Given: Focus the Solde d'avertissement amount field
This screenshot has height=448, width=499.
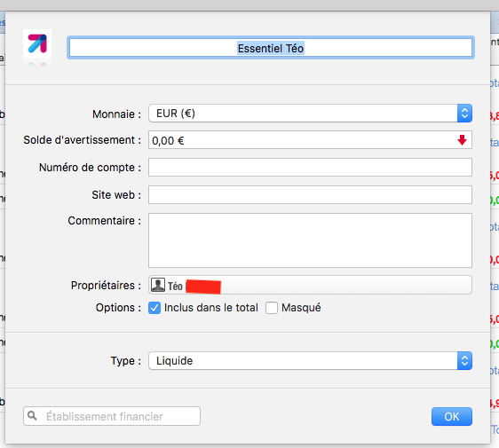Looking at the screenshot, I should 310,140.
